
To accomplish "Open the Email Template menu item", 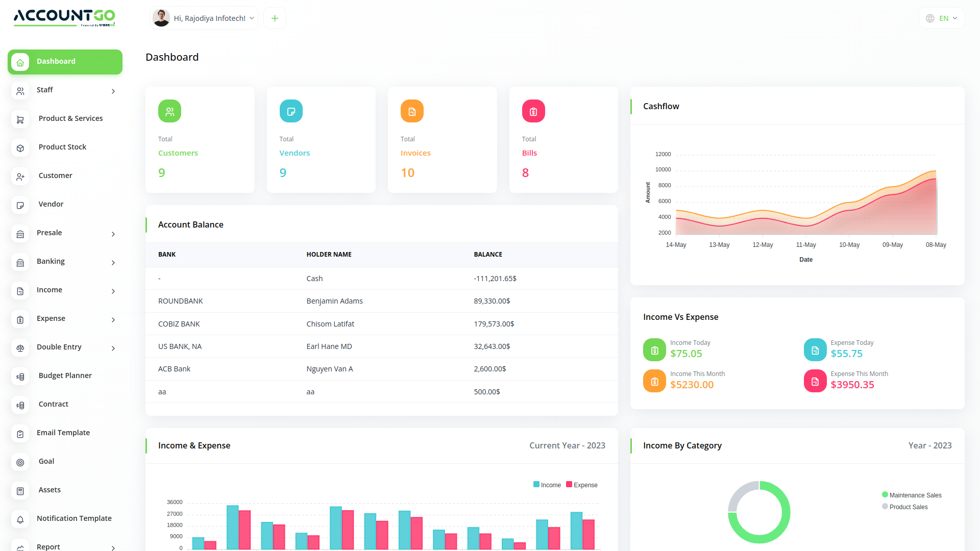I will click(x=63, y=433).
